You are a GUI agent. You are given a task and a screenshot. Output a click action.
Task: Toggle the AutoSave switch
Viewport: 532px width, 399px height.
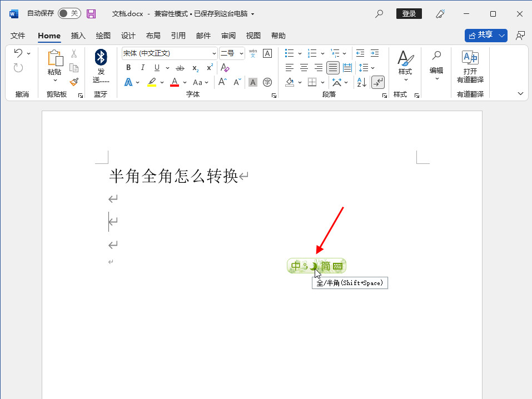(x=69, y=13)
